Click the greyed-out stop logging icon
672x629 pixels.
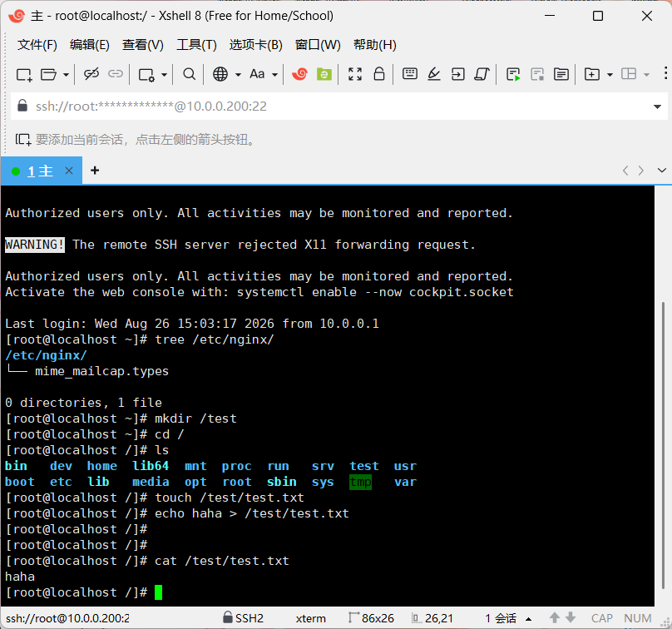537,74
